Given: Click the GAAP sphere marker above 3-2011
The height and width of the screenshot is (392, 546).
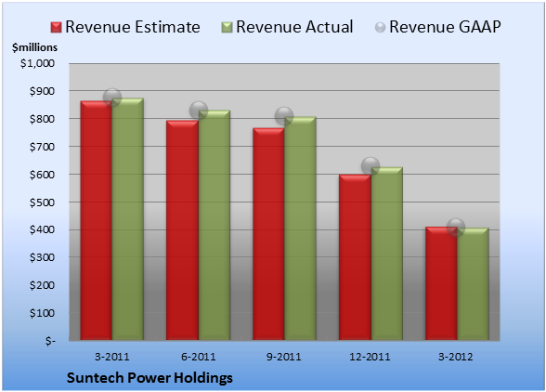Looking at the screenshot, I should [112, 98].
